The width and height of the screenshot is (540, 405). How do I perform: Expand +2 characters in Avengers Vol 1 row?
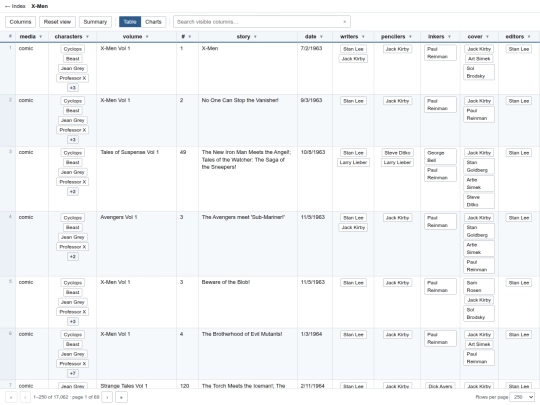73,257
